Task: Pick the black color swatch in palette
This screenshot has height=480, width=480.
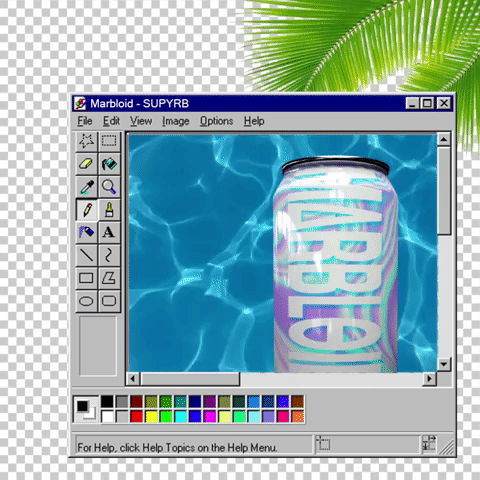Action: tap(107, 401)
